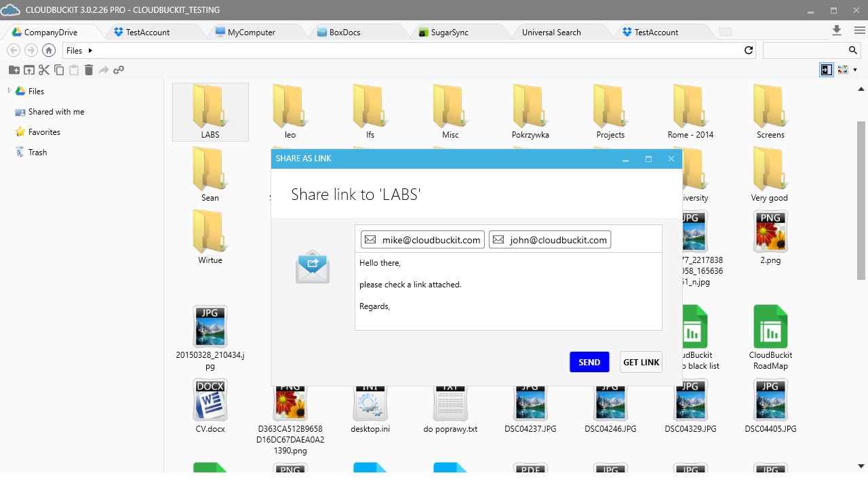The height and width of the screenshot is (488, 868).
Task: Open the view mode dropdown arrow
Action: tap(855, 70)
